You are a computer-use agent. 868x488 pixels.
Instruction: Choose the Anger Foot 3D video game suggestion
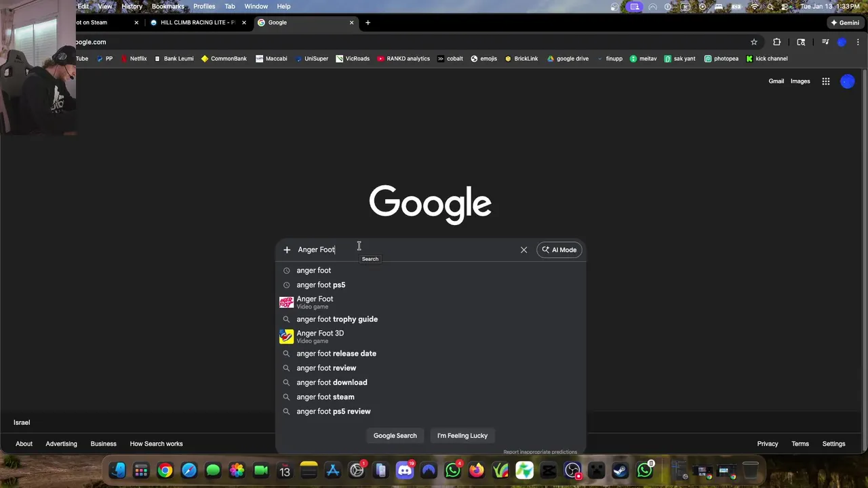click(431, 336)
